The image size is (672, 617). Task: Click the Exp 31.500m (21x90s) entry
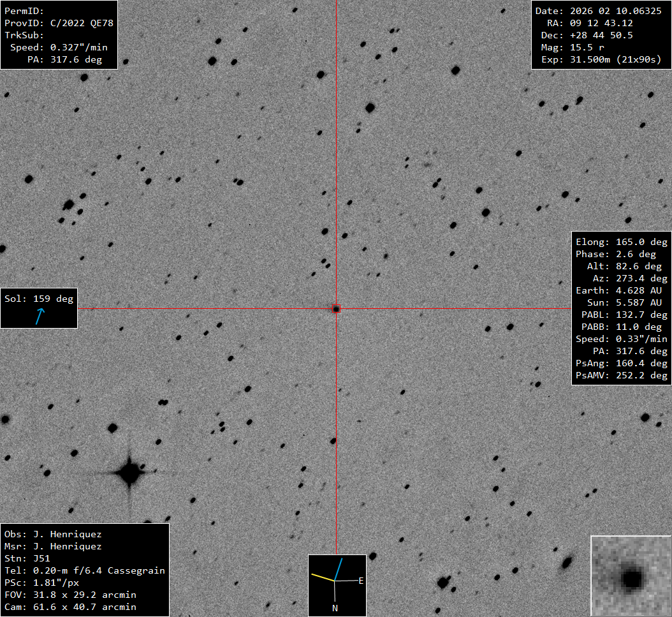pos(598,60)
